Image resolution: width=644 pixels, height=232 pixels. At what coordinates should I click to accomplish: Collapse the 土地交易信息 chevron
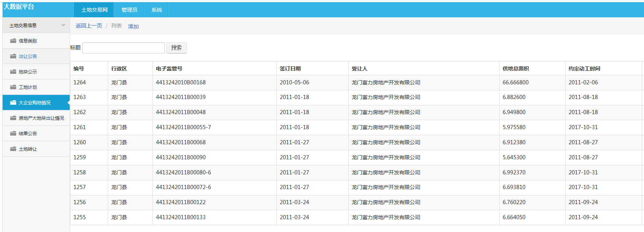point(63,25)
